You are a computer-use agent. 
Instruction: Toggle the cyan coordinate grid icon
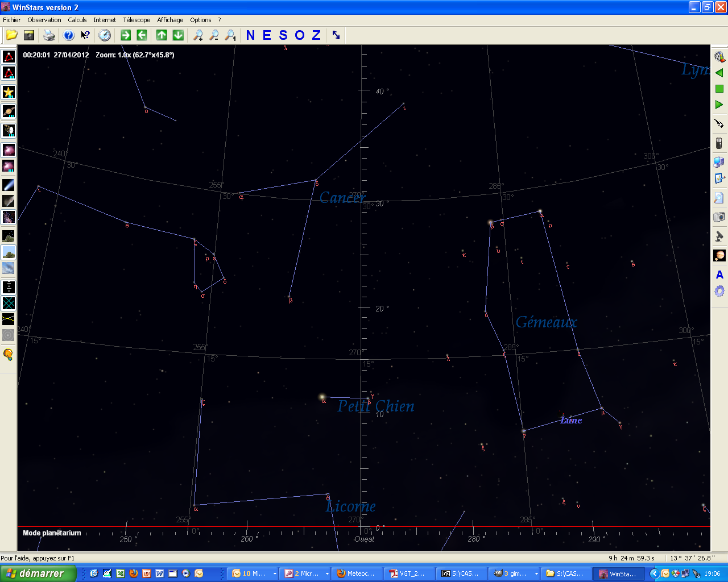coord(9,303)
